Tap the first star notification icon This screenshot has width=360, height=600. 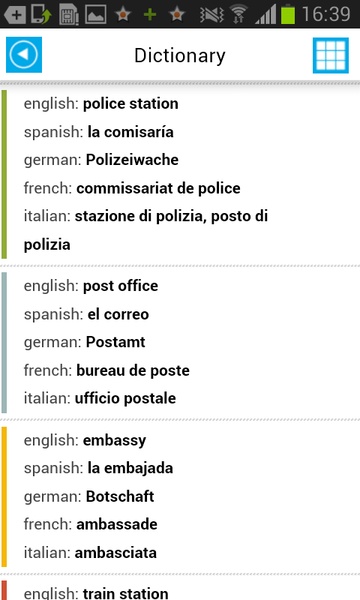123,15
